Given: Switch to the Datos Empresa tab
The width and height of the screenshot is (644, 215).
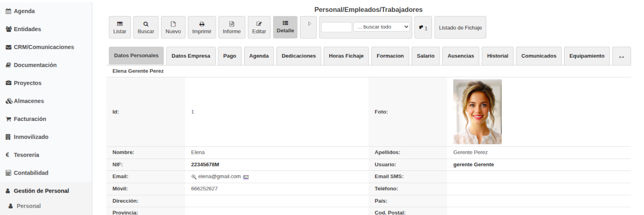Looking at the screenshot, I should tap(190, 56).
